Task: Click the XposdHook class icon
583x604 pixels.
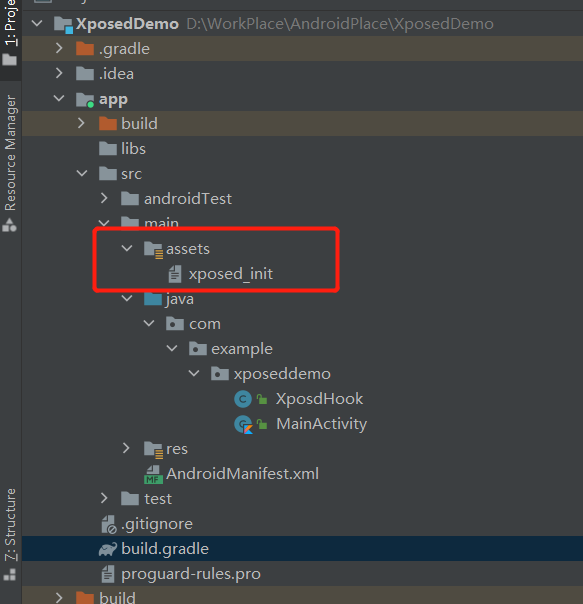Action: pos(243,399)
